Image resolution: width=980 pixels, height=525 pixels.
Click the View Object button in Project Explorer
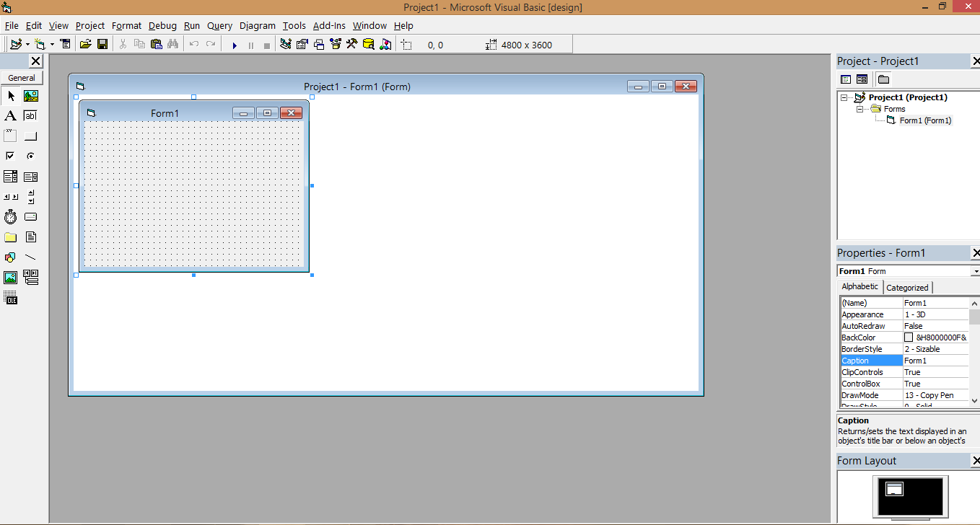pyautogui.click(x=862, y=79)
